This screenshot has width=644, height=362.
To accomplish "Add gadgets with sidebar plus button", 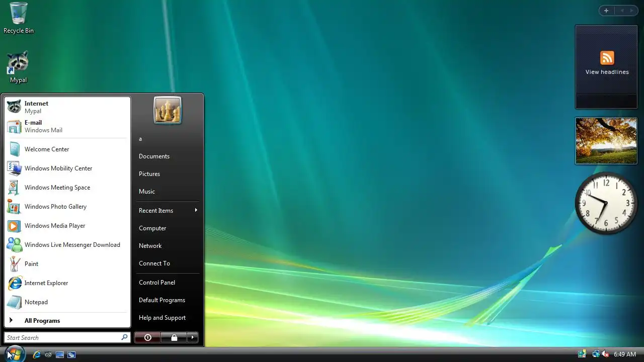I will (606, 11).
